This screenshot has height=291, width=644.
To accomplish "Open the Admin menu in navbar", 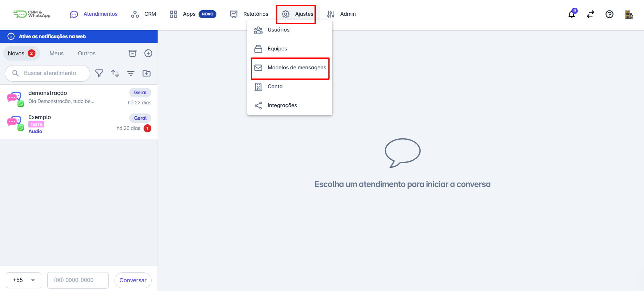I will [341, 14].
